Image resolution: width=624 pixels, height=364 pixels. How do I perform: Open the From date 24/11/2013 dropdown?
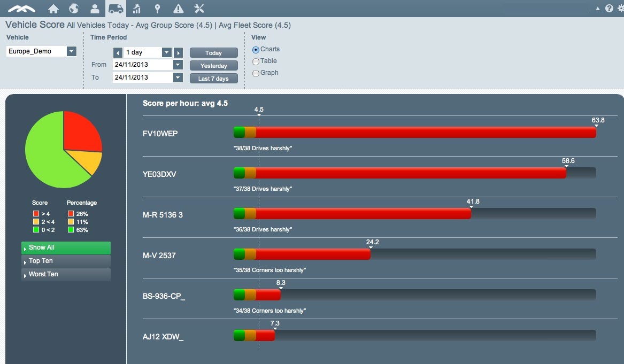pos(178,64)
